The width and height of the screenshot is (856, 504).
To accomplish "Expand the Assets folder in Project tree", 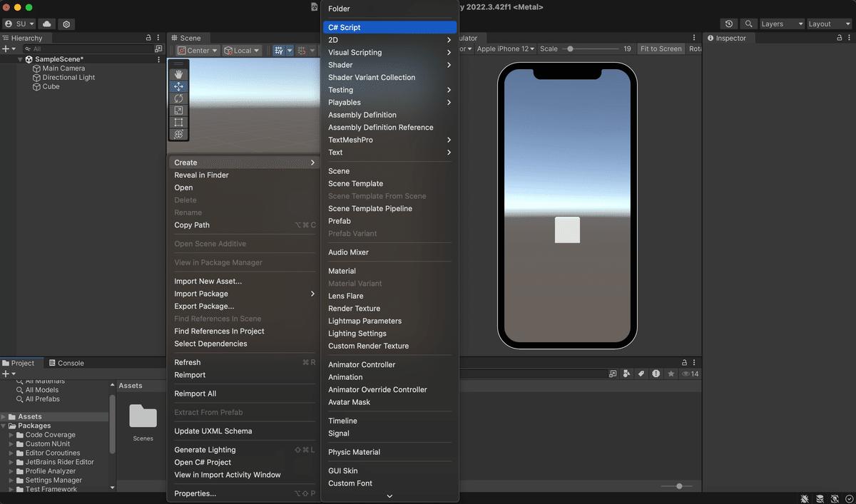I will [4, 417].
